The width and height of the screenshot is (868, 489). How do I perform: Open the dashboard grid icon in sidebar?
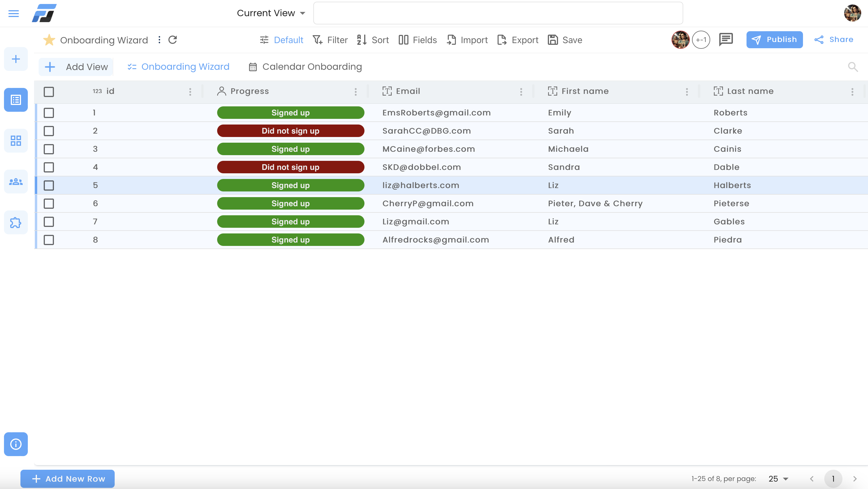tap(16, 140)
